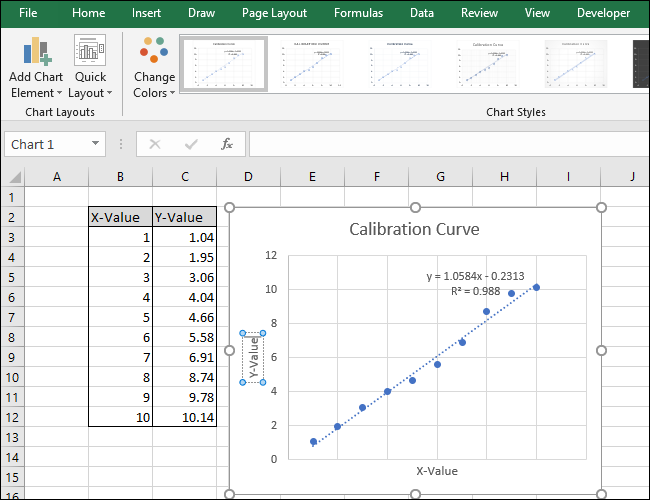Go to the Developer tab
The width and height of the screenshot is (650, 500).
(603, 13)
